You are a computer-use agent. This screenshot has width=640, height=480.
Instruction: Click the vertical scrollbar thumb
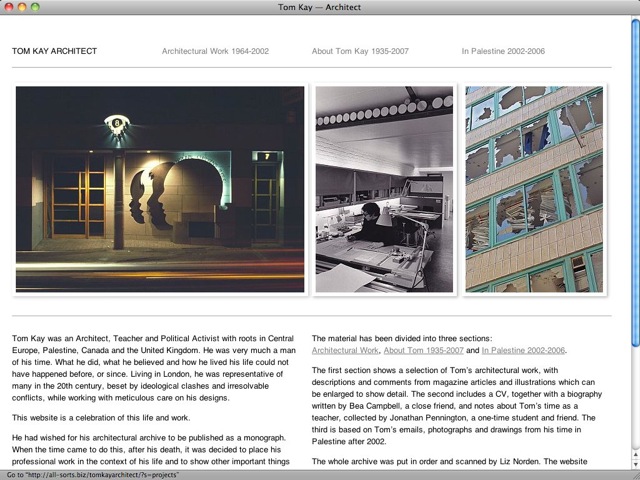tap(636, 184)
